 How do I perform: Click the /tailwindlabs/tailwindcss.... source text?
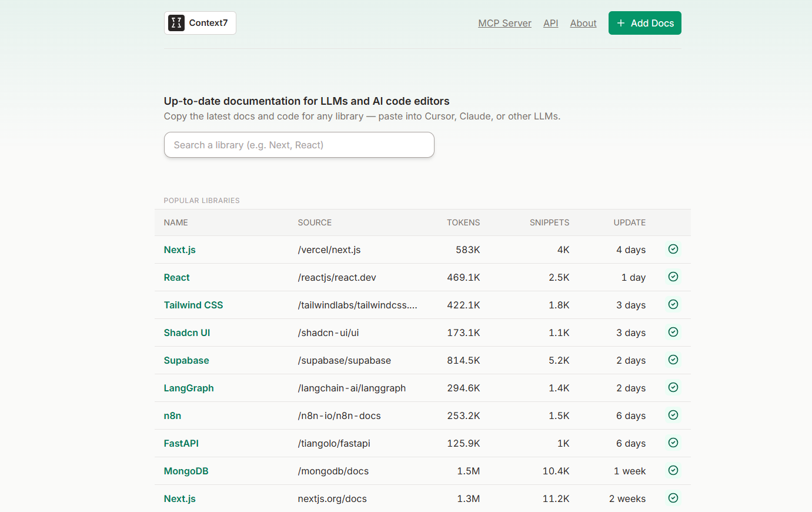357,305
